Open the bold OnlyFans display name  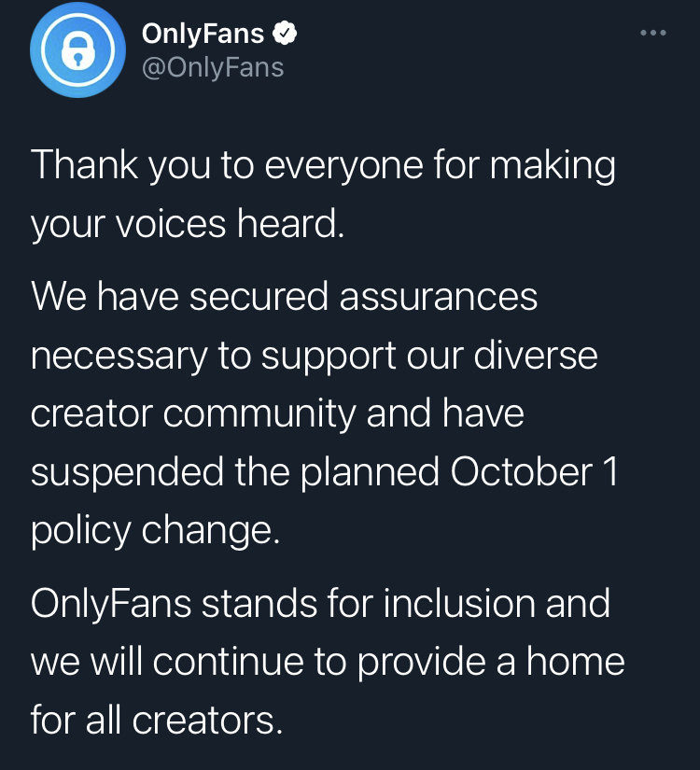tap(203, 35)
